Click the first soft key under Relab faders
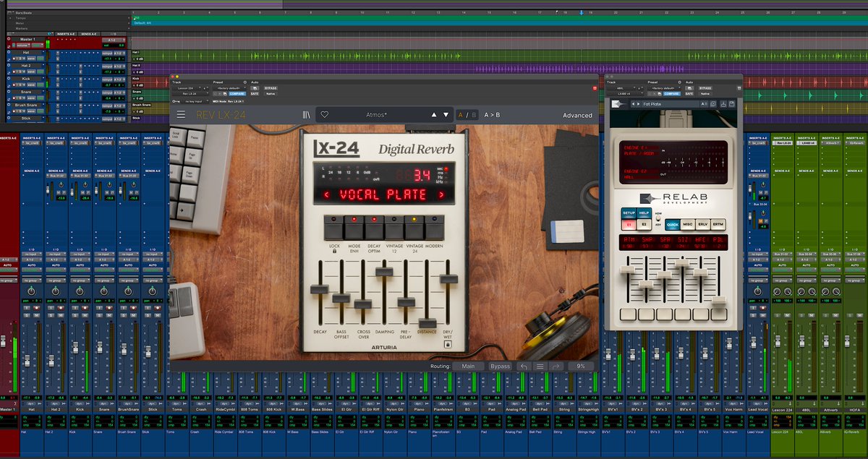 pyautogui.click(x=628, y=314)
